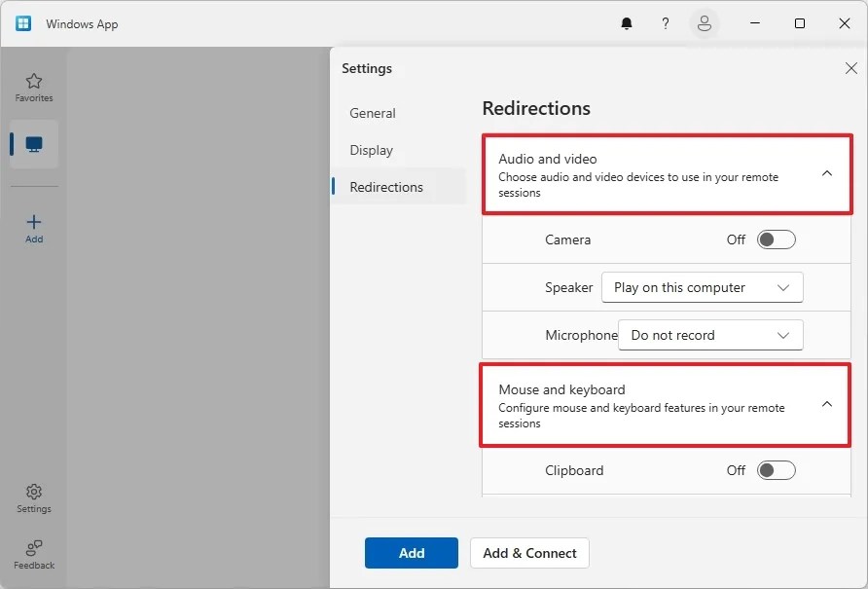The height and width of the screenshot is (589, 868).
Task: Enable the Camera toggle
Action: [x=776, y=239]
